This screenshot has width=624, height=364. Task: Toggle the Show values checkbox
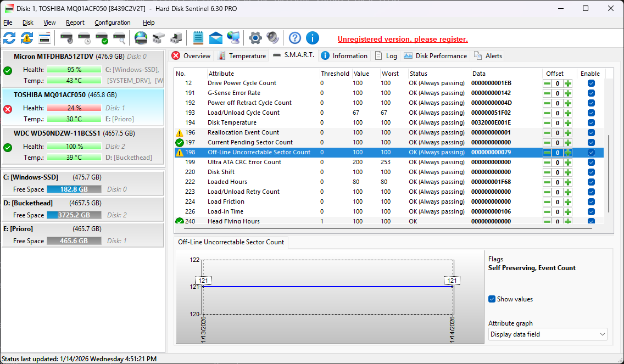(492, 299)
